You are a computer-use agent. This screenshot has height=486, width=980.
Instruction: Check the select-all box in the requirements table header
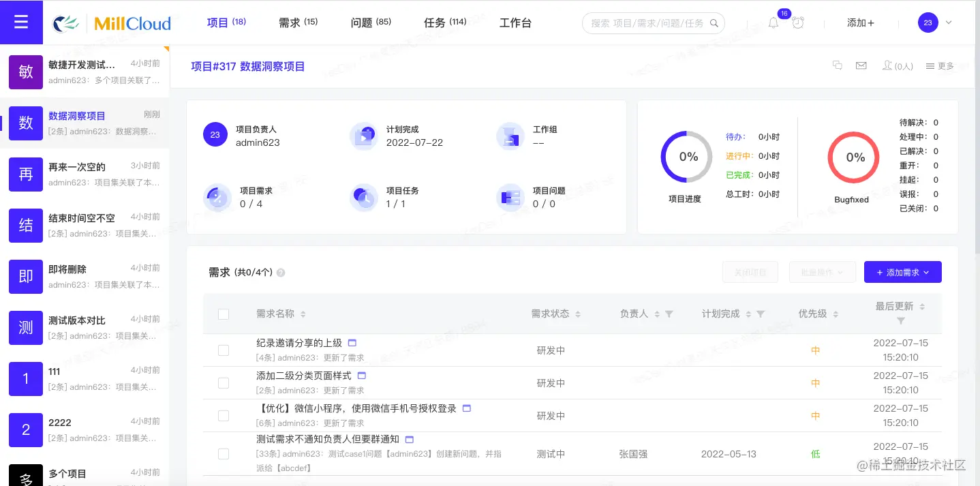point(224,314)
